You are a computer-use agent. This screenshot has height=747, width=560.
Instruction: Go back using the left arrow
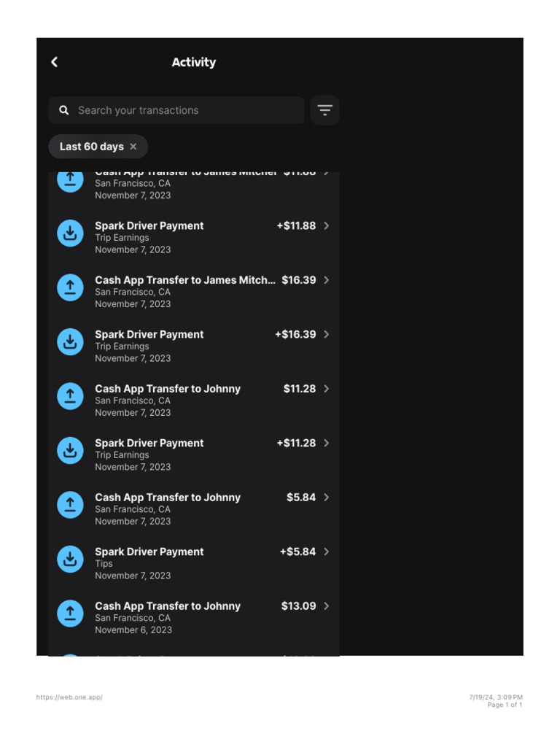point(54,62)
